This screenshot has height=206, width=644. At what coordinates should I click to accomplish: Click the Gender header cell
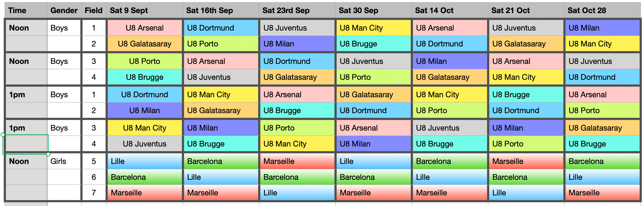click(x=64, y=10)
